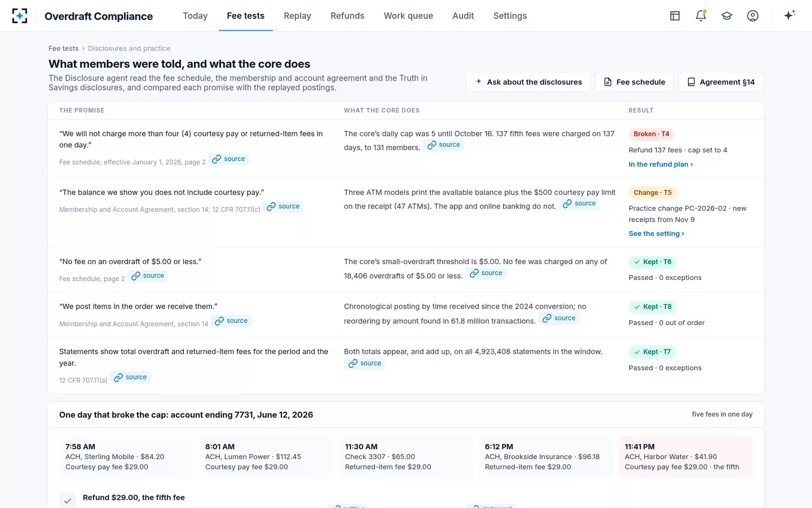Screen dimensions: 812x508
Task: Open source for $5.00 overdraft promise
Action: 148,276
